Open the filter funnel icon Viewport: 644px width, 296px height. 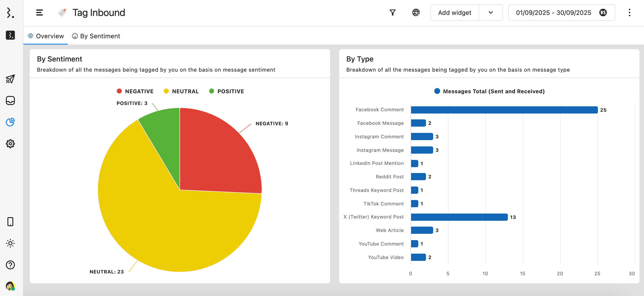392,13
